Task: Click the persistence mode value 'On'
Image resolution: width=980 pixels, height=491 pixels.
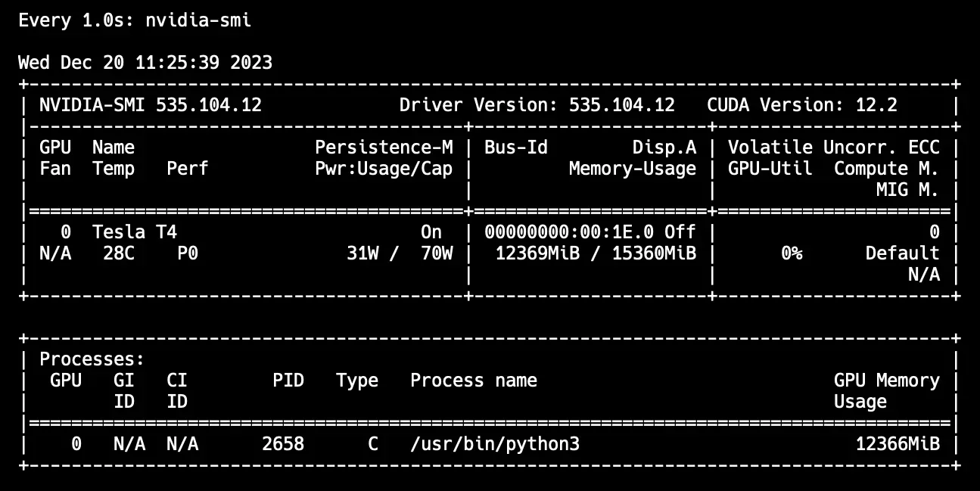Action: tap(431, 232)
